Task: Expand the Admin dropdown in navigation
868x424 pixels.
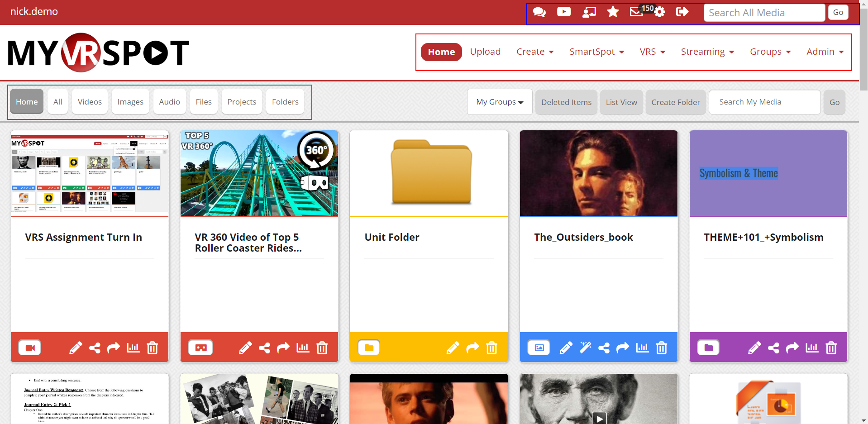Action: pyautogui.click(x=825, y=52)
